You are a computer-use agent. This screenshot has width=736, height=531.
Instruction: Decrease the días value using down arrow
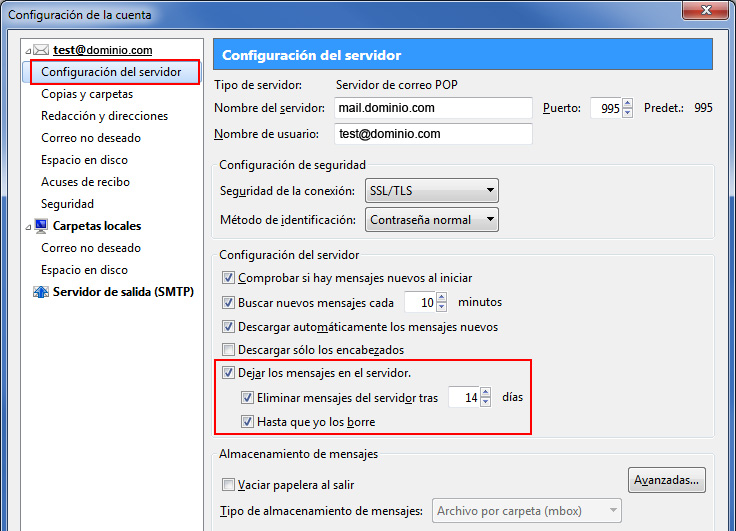click(486, 402)
